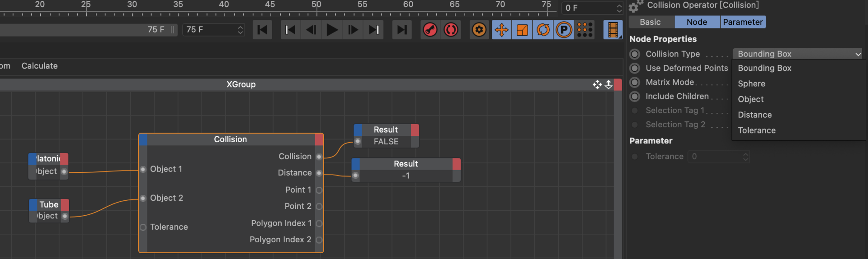Choose Tolerance collision type
Image resolution: width=868 pixels, height=259 pixels.
[798, 130]
